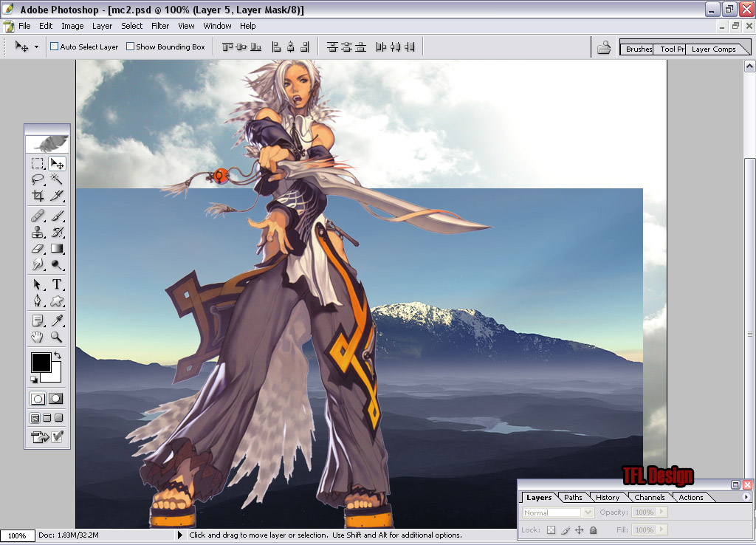Viewport: 756px width, 545px height.
Task: Open status bar info options arrow
Action: click(x=180, y=535)
